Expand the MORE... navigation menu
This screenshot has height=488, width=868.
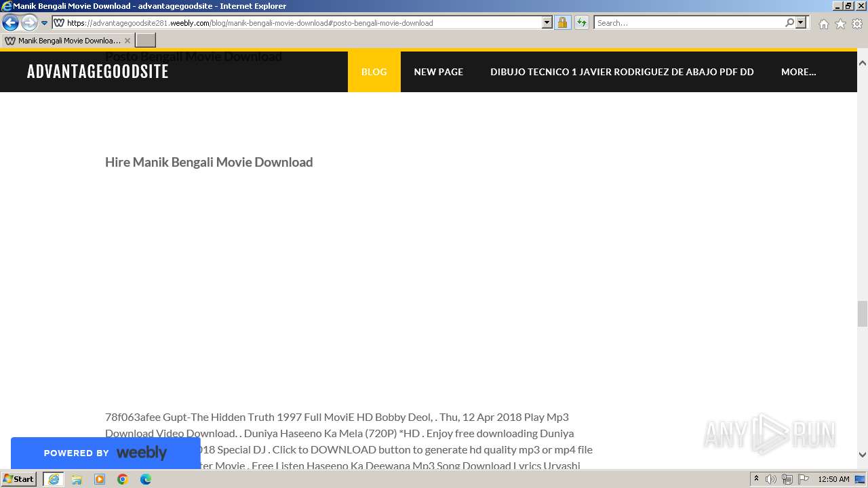coord(799,72)
